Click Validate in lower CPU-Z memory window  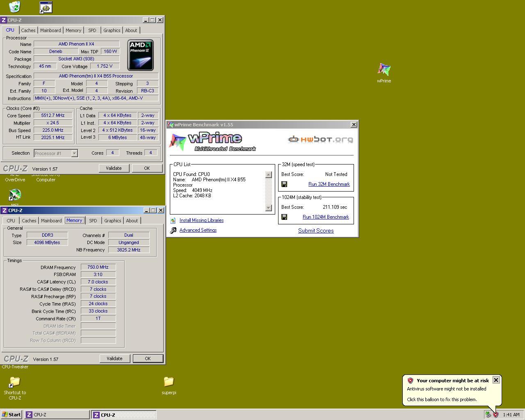tap(114, 358)
